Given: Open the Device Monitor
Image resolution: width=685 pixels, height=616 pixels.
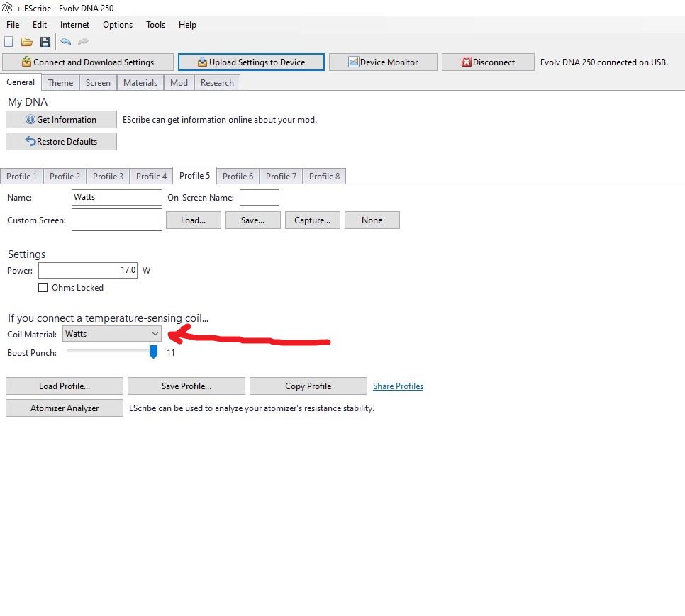Looking at the screenshot, I should (x=383, y=62).
